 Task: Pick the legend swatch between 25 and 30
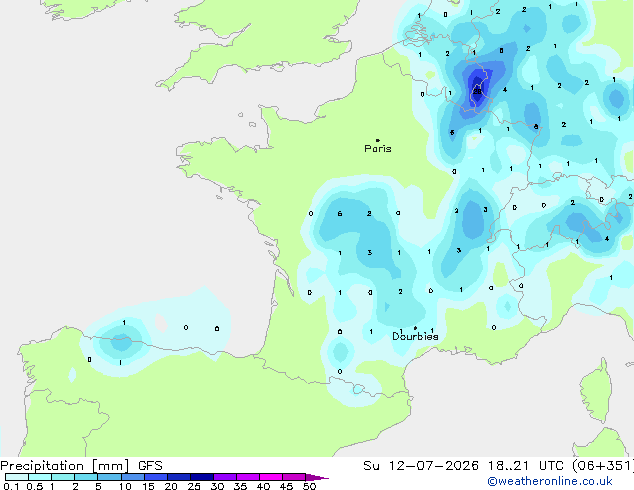[201, 477]
